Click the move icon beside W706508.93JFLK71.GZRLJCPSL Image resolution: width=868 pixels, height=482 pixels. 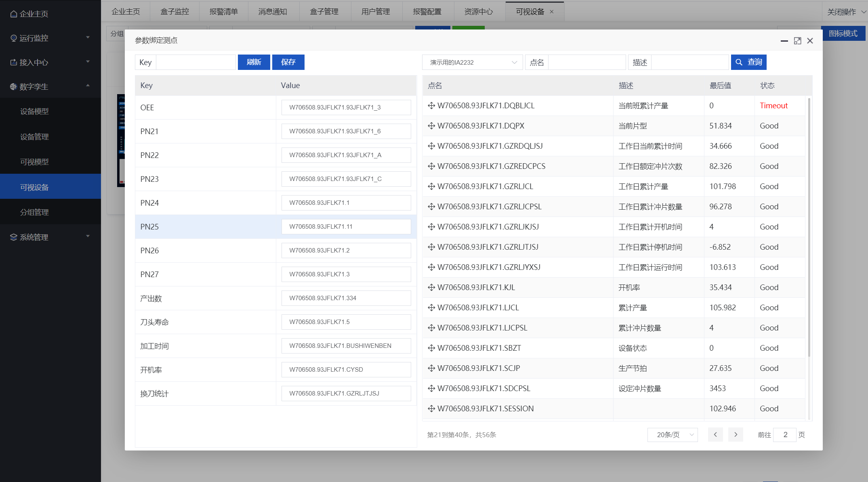point(431,206)
